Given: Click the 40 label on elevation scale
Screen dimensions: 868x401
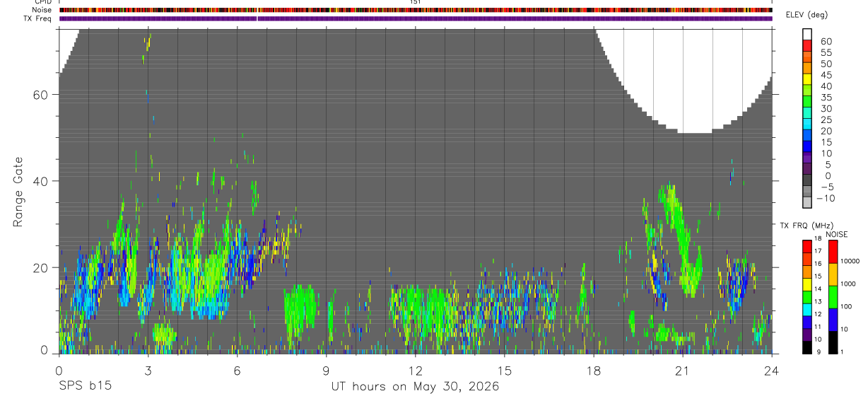Looking at the screenshot, I should pos(826,86).
